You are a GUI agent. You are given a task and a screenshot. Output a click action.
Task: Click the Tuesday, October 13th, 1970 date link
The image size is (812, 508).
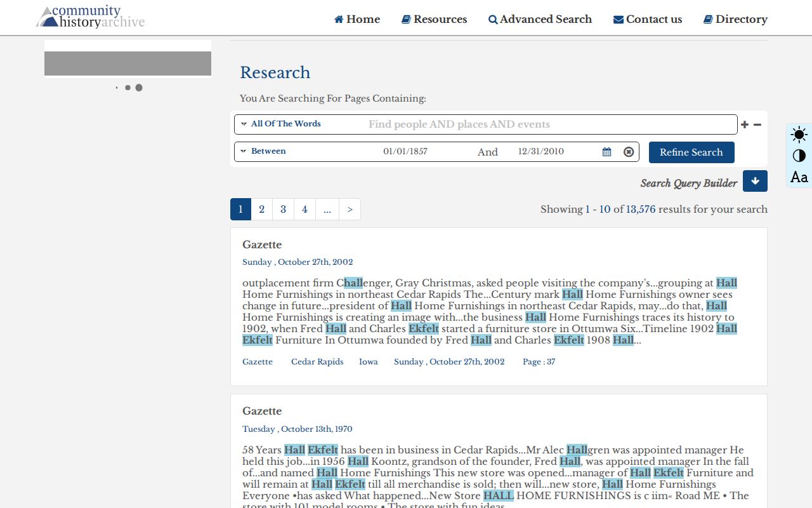298,429
